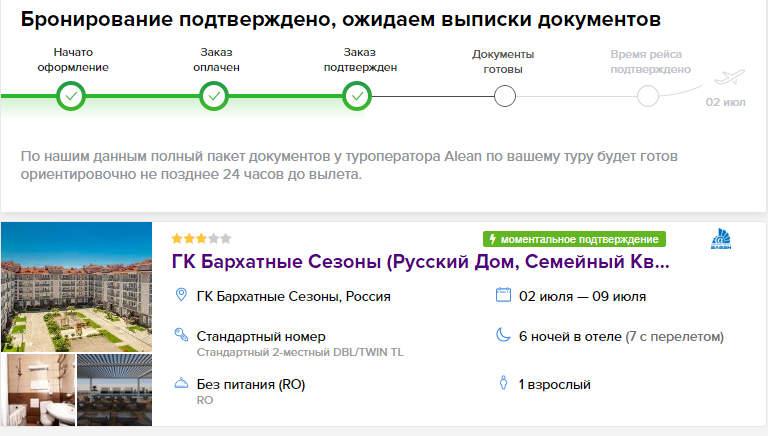Open the pool terrace thumbnail photo

click(115, 390)
